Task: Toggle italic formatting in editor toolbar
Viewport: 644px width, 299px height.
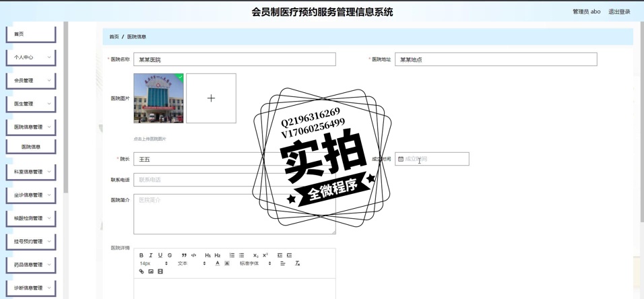Action: 151,255
